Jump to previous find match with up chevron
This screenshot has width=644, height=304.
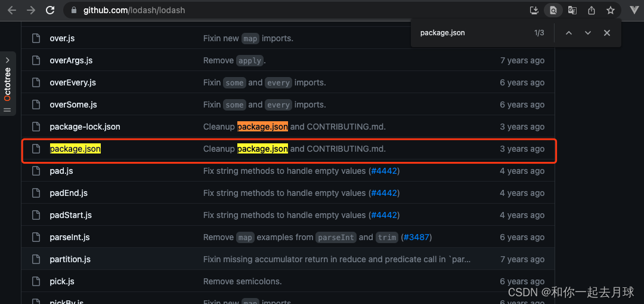pyautogui.click(x=569, y=33)
